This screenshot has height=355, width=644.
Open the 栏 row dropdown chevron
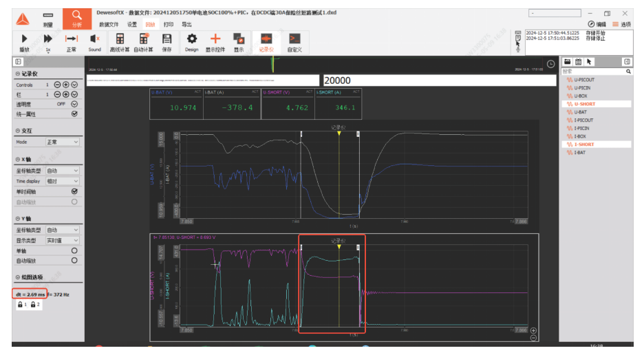coord(74,94)
